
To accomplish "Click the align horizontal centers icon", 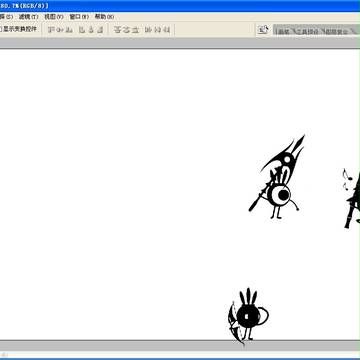I will [91, 30].
